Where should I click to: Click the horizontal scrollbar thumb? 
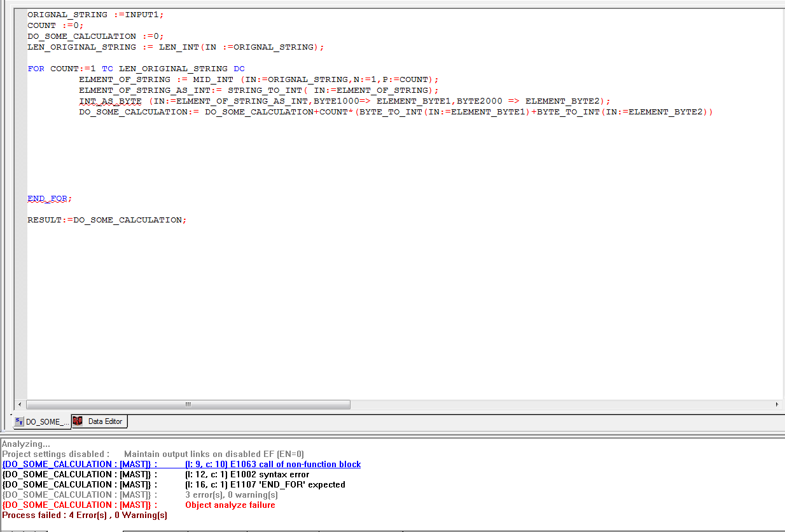[x=188, y=404]
